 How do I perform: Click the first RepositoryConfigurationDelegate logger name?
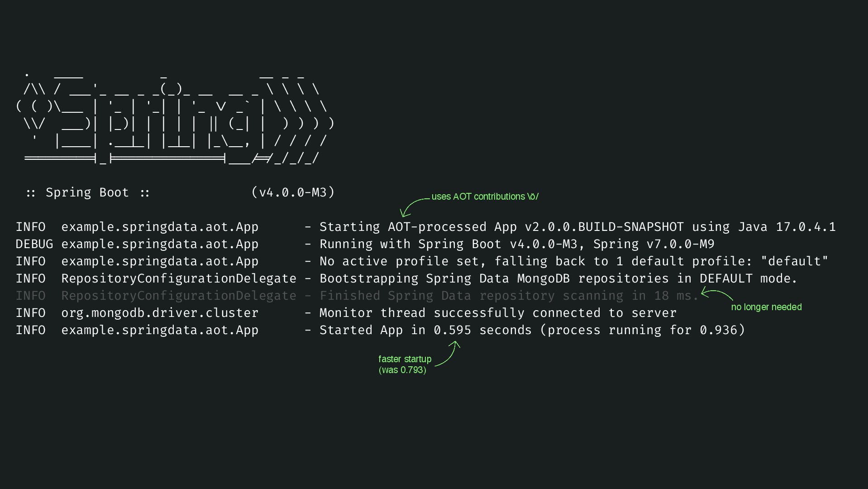click(179, 278)
